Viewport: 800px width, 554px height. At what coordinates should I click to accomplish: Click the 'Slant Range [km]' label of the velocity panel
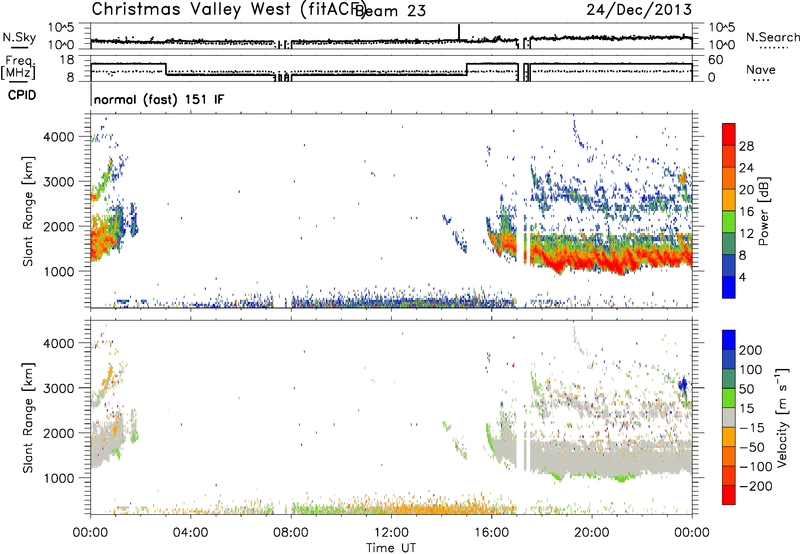tap(28, 417)
